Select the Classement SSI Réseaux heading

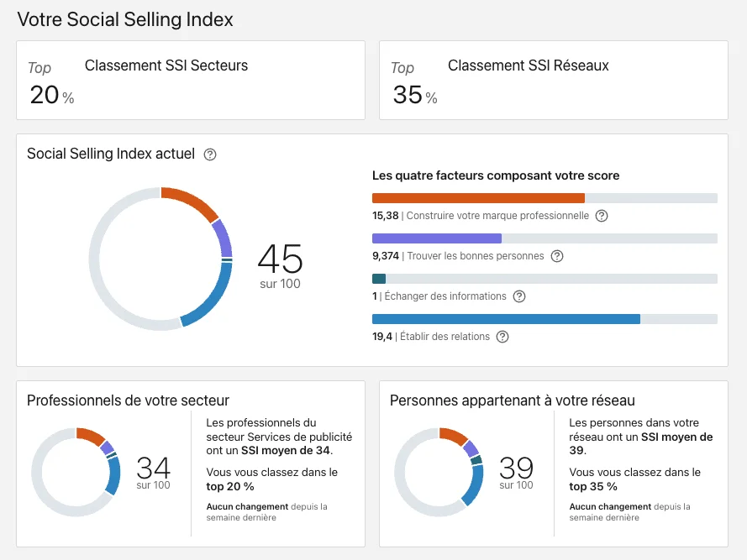tap(529, 65)
